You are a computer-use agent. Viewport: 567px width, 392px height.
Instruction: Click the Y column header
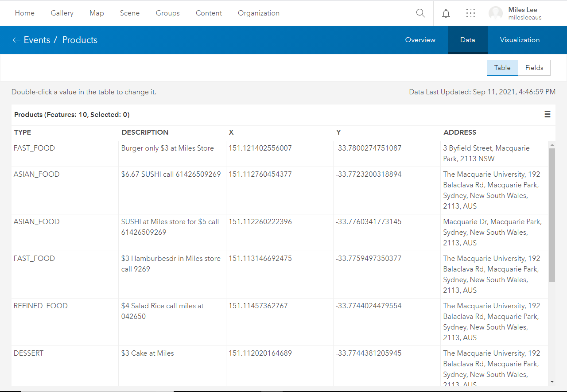tap(339, 132)
